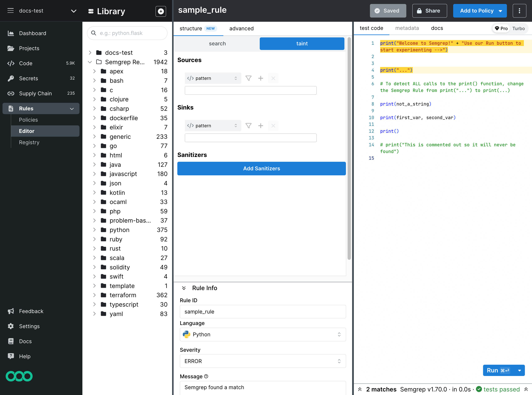The image size is (532, 395).
Task: Expand the docs-test project folder
Action: (x=91, y=52)
